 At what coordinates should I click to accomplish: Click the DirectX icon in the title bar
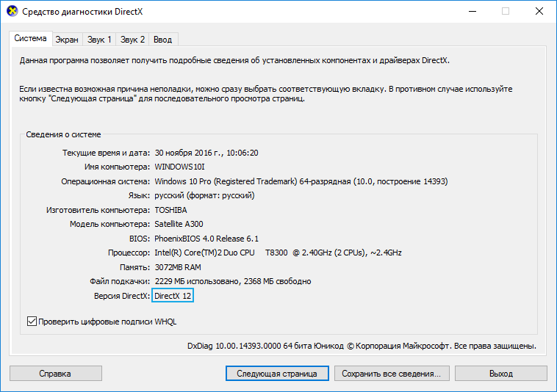tap(12, 12)
